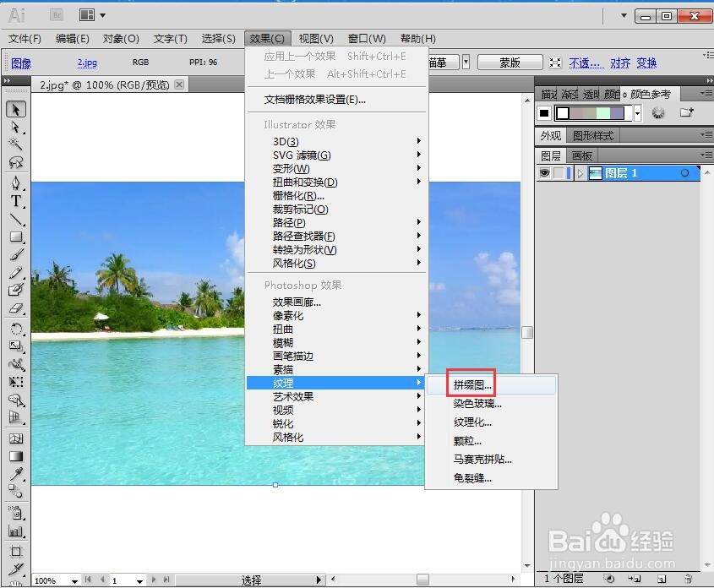The image size is (714, 588).
Task: Switch to 画板 tab
Action: (582, 156)
